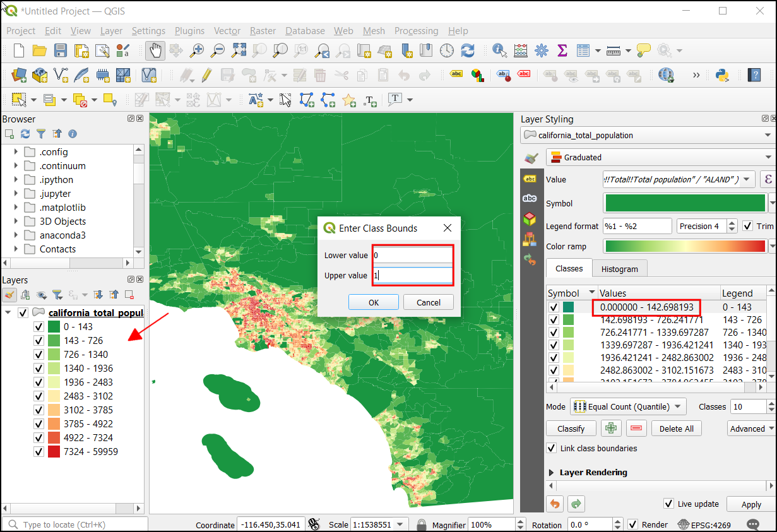The width and height of the screenshot is (777, 532).
Task: Open the Mode Equal Count dropdown
Action: tap(628, 407)
